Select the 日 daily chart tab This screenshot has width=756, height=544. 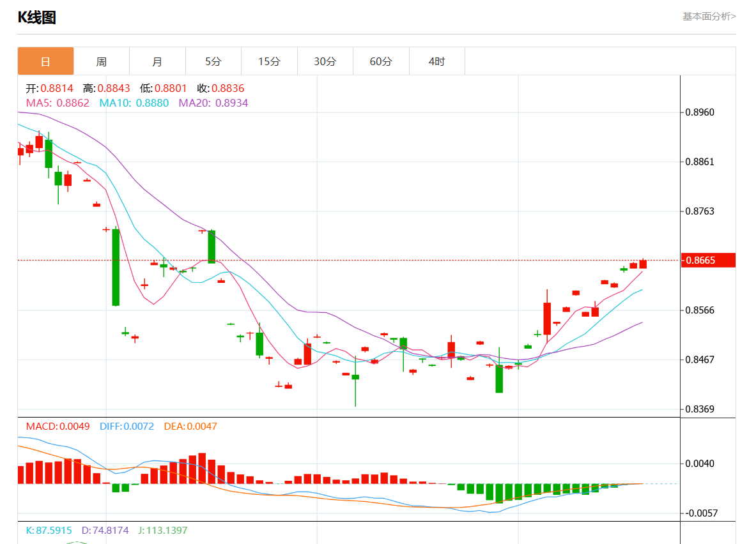pyautogui.click(x=45, y=61)
